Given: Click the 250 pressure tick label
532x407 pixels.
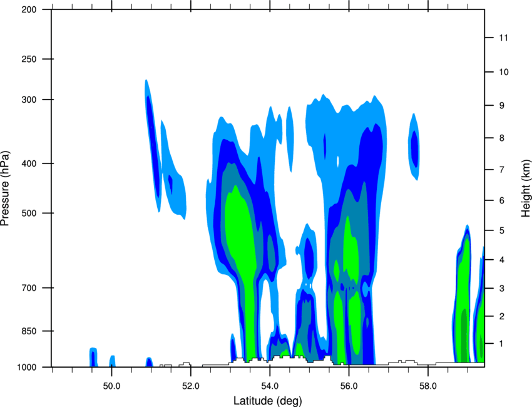Looking at the screenshot, I should tap(29, 59).
